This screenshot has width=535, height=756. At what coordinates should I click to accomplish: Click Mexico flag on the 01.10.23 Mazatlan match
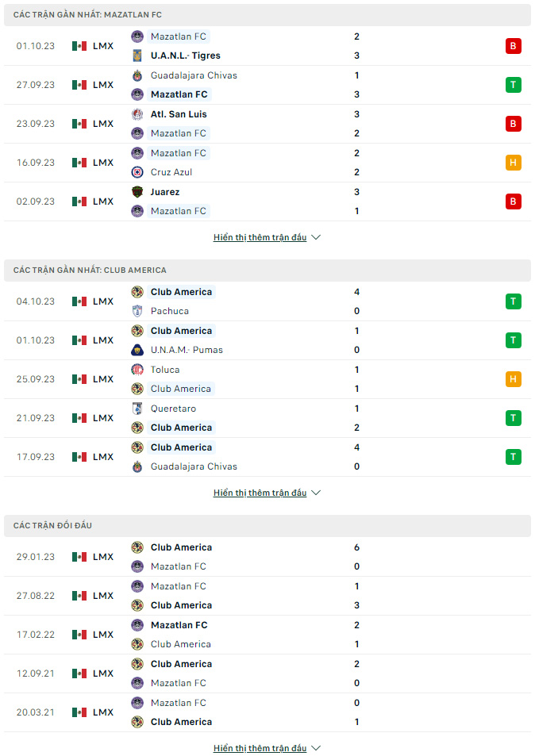(x=79, y=46)
